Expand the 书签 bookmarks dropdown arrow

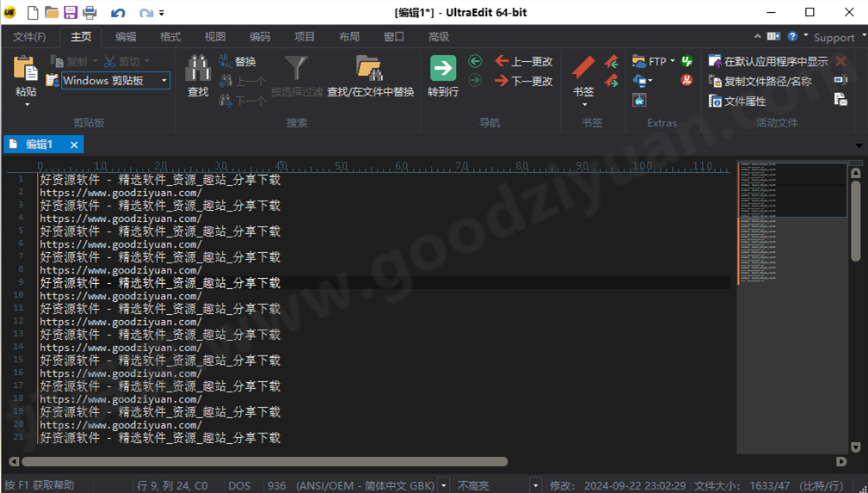tap(584, 104)
